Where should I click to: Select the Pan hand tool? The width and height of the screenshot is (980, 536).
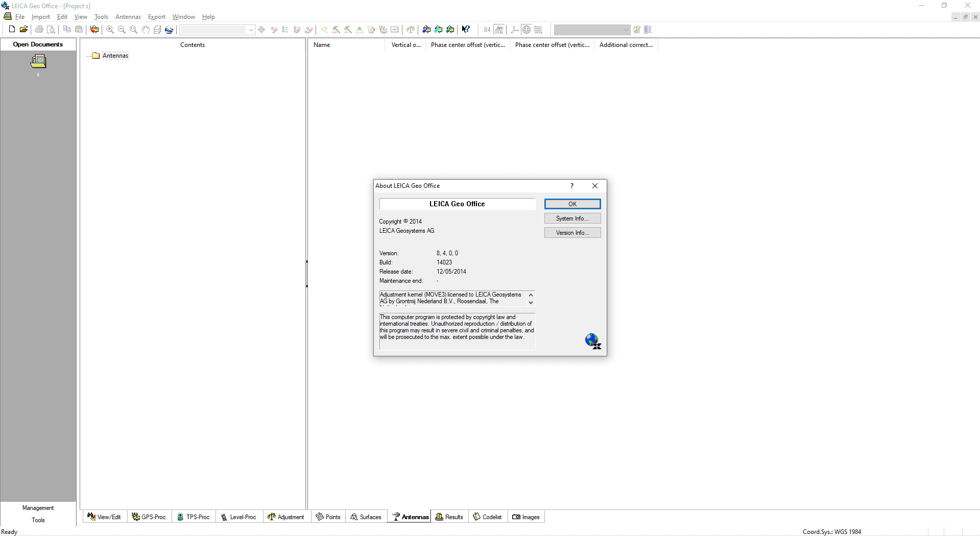(146, 30)
